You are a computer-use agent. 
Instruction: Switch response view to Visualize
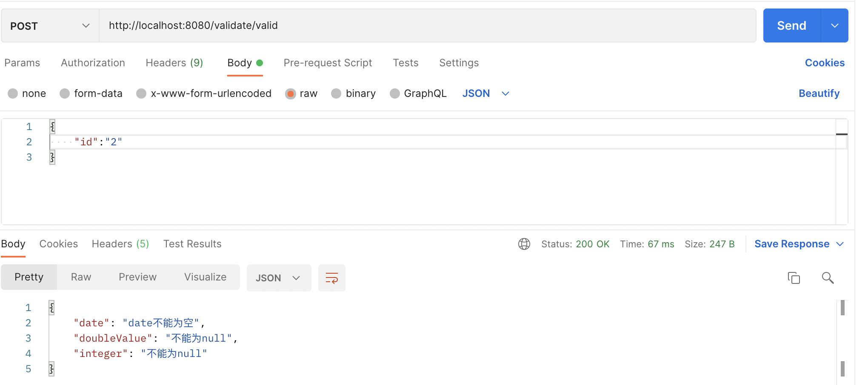point(205,277)
